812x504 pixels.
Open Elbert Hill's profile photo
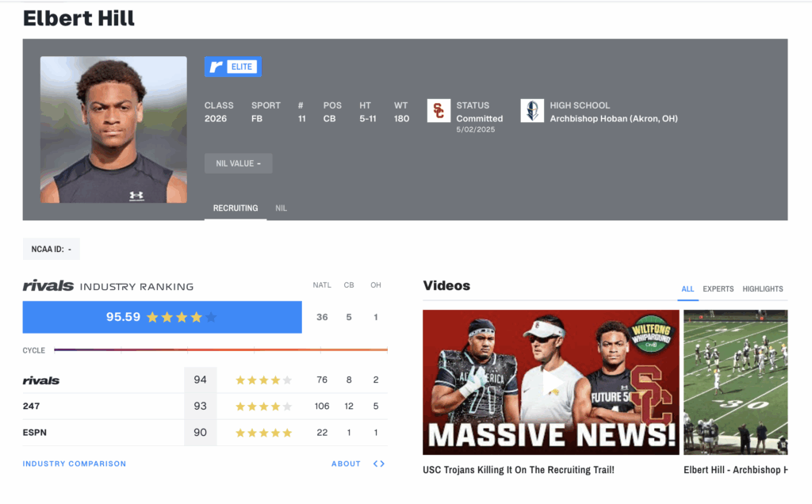click(x=113, y=129)
